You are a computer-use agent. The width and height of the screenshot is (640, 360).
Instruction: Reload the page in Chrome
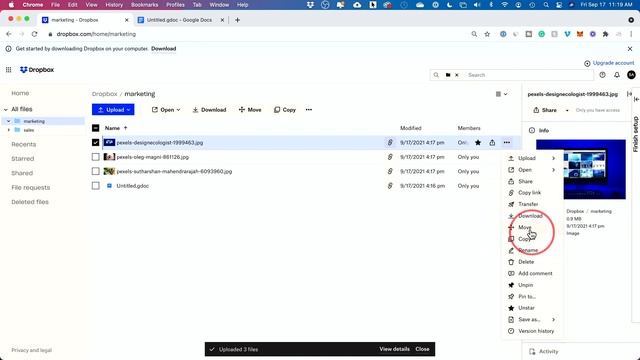(x=34, y=34)
